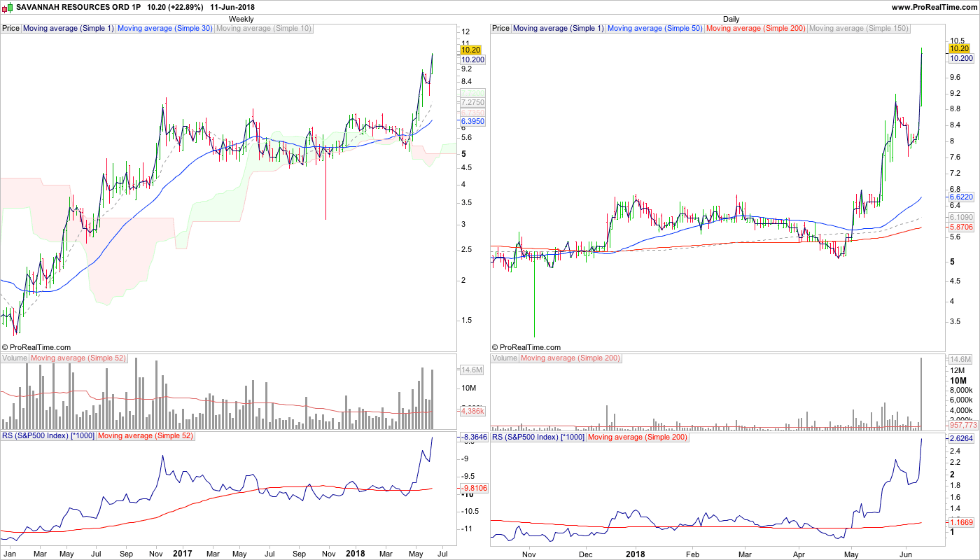Open Moving average (Simple 200) in the Daily volume panel
Image resolution: width=980 pixels, height=560 pixels.
(570, 358)
